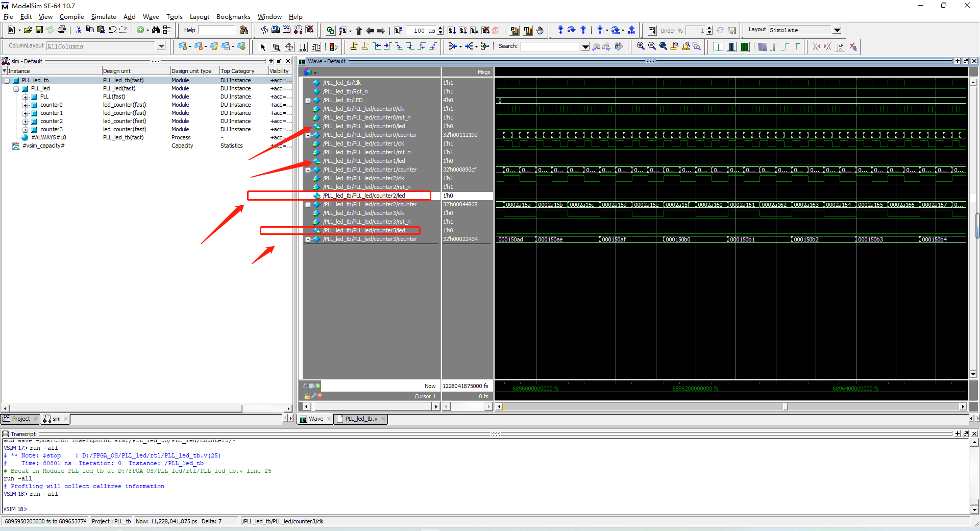
Task: Click the Zoom Out magnifier icon
Action: [x=652, y=46]
